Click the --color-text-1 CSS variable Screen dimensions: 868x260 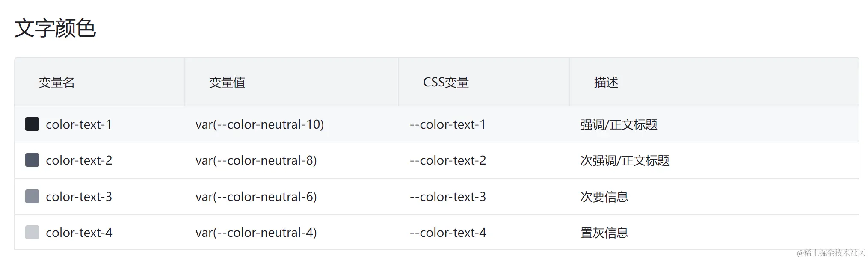tap(448, 124)
